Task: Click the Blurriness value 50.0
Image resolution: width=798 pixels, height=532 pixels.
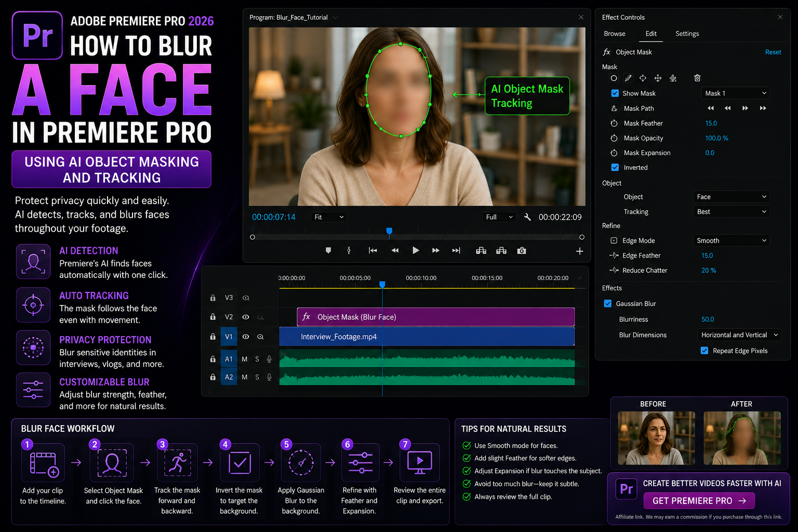Action: (708, 320)
